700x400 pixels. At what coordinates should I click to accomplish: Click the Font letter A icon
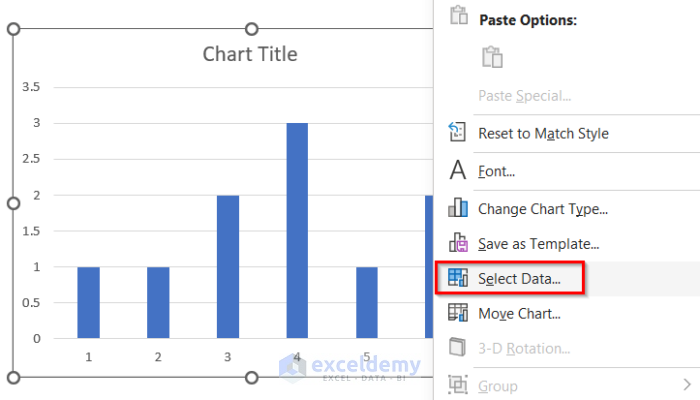pyautogui.click(x=458, y=171)
